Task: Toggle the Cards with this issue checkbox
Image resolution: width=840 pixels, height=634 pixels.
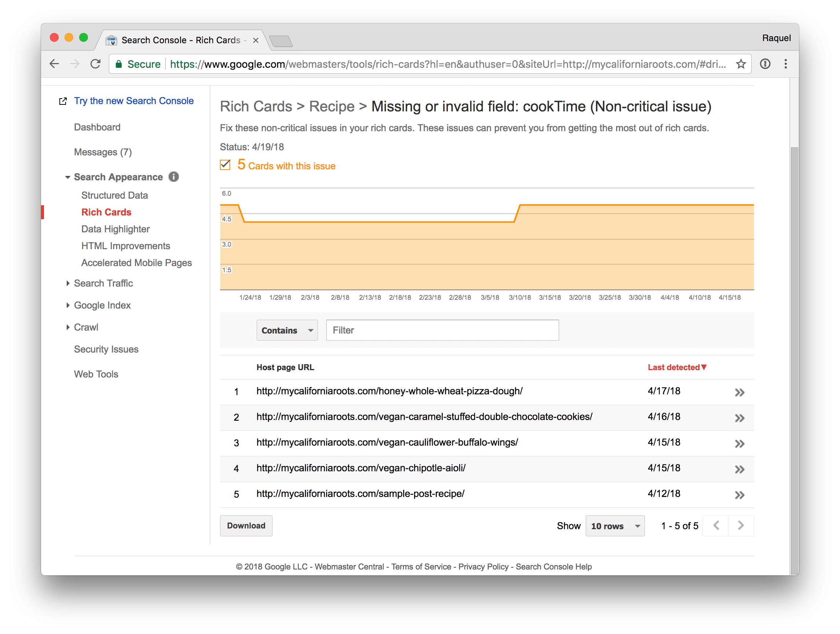Action: [225, 165]
